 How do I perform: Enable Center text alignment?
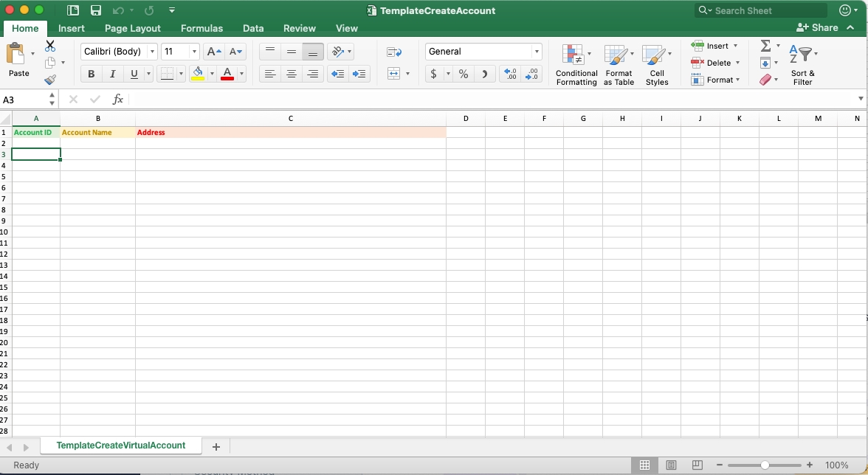click(x=292, y=74)
